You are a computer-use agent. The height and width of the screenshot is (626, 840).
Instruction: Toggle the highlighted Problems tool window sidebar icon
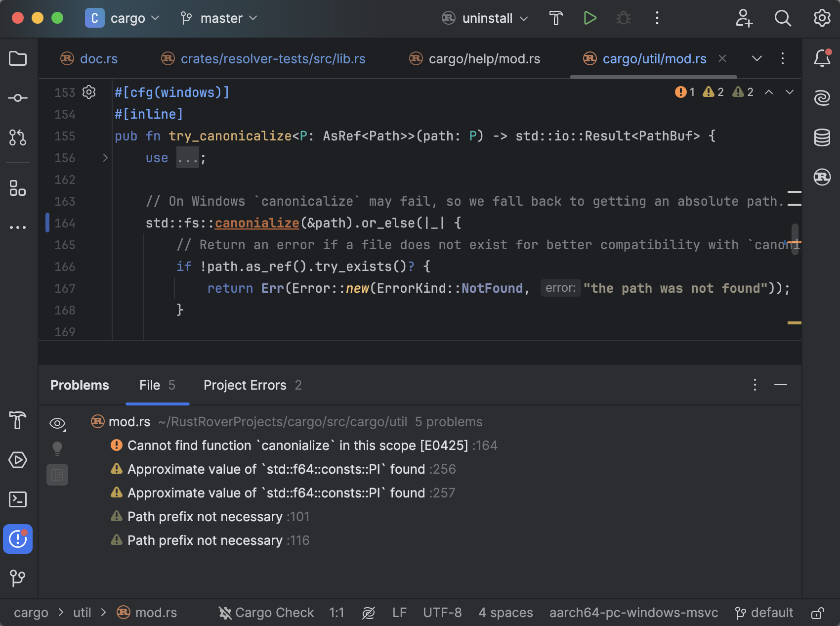coord(18,539)
